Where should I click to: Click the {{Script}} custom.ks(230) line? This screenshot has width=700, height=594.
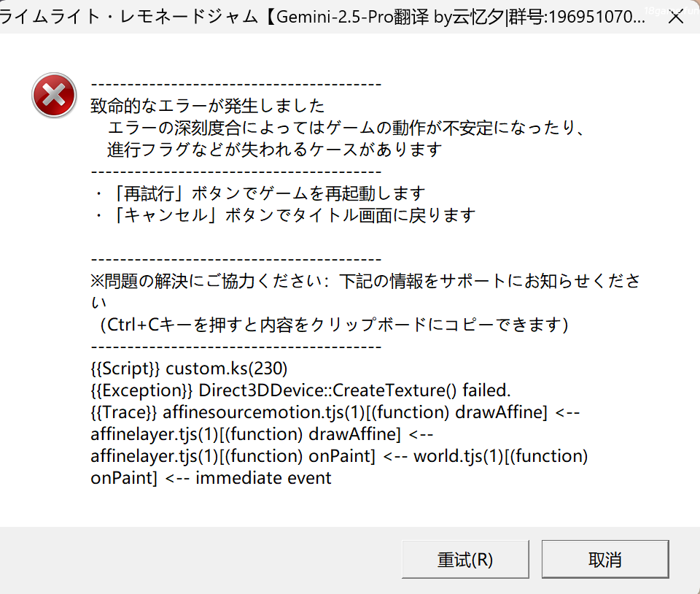click(x=190, y=369)
